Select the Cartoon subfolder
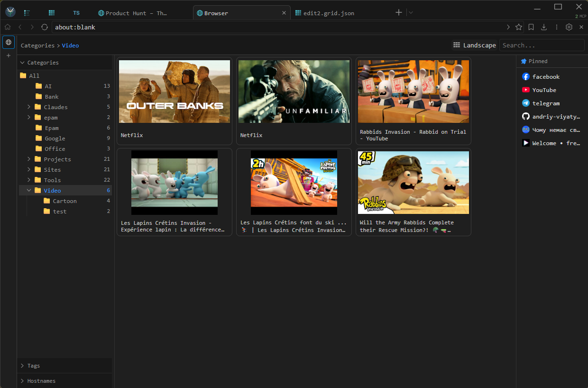588x388 pixels. 65,201
